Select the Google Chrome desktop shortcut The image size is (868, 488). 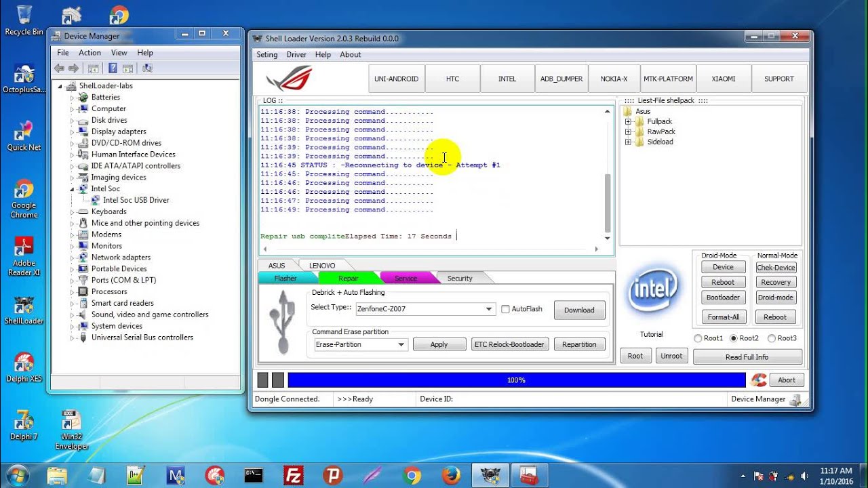[x=24, y=199]
